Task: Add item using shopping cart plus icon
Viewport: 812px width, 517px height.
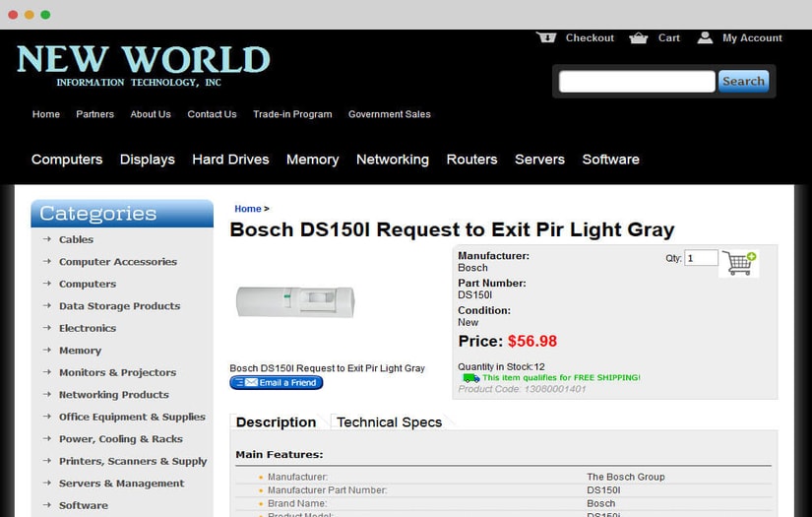Action: [x=739, y=263]
